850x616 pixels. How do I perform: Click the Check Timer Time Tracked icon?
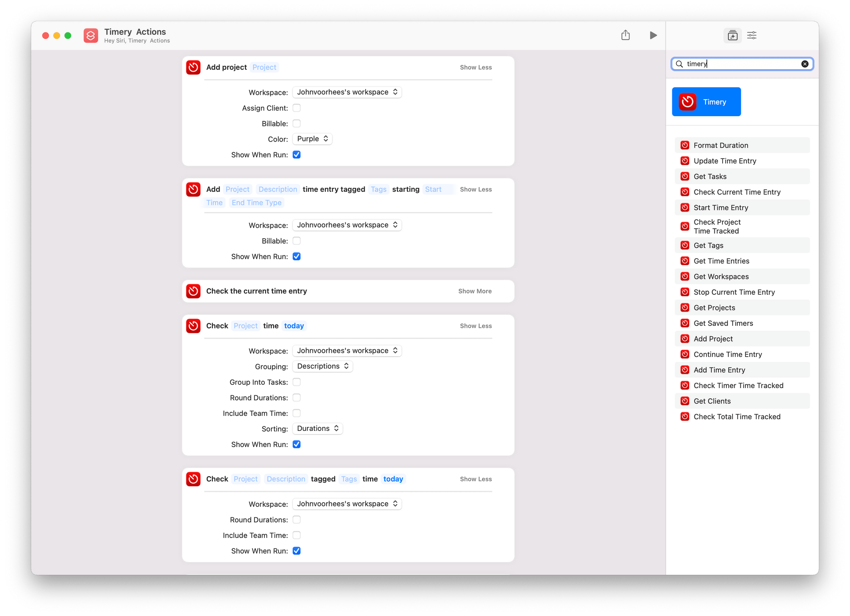tap(685, 385)
